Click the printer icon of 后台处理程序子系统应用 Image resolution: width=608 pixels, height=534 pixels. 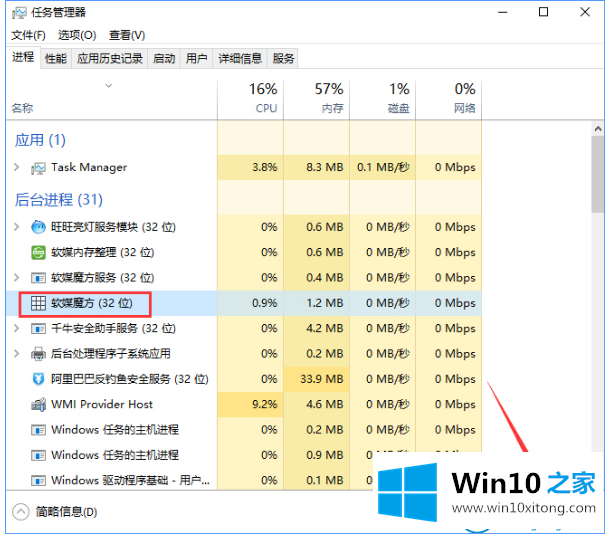[x=38, y=354]
